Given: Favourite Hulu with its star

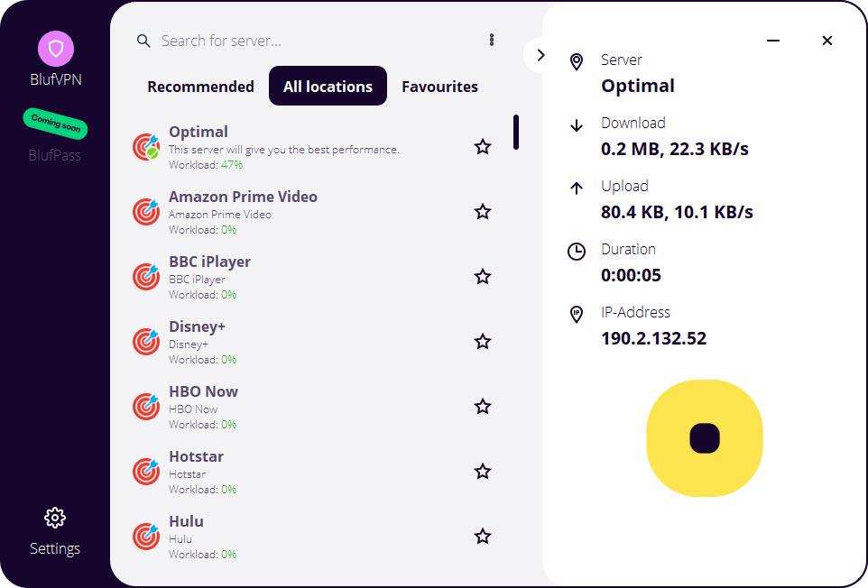Looking at the screenshot, I should pos(483,536).
